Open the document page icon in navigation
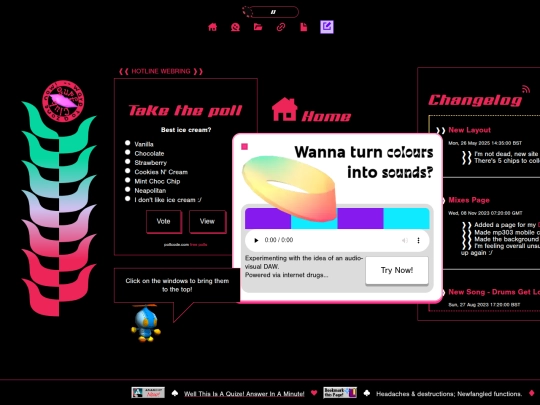540x405 pixels. click(x=303, y=27)
